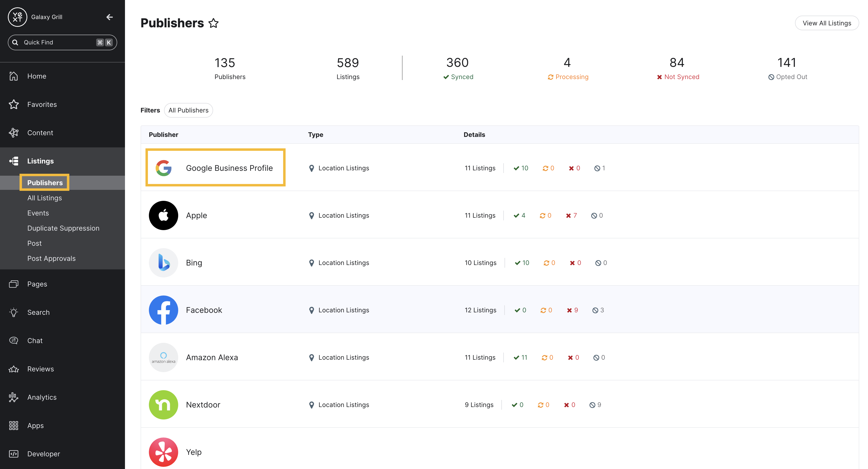
Task: Click the Yelp publisher logo
Action: pos(164,452)
